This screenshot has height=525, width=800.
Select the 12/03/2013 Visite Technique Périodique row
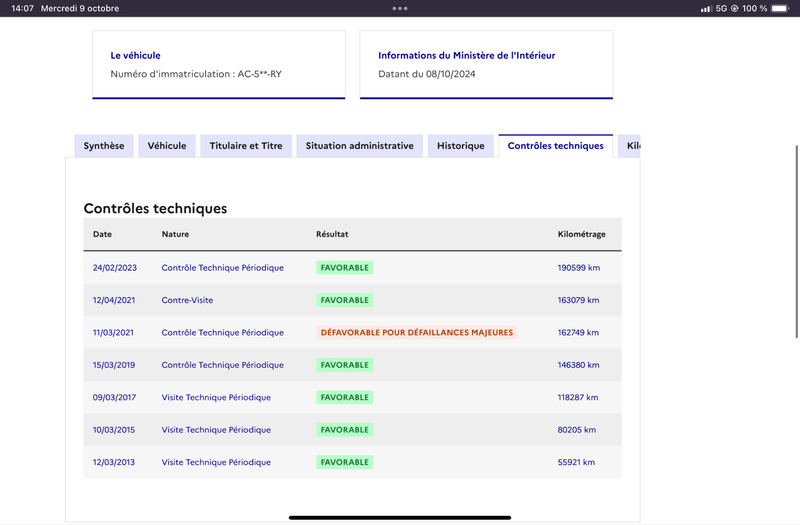click(x=353, y=462)
